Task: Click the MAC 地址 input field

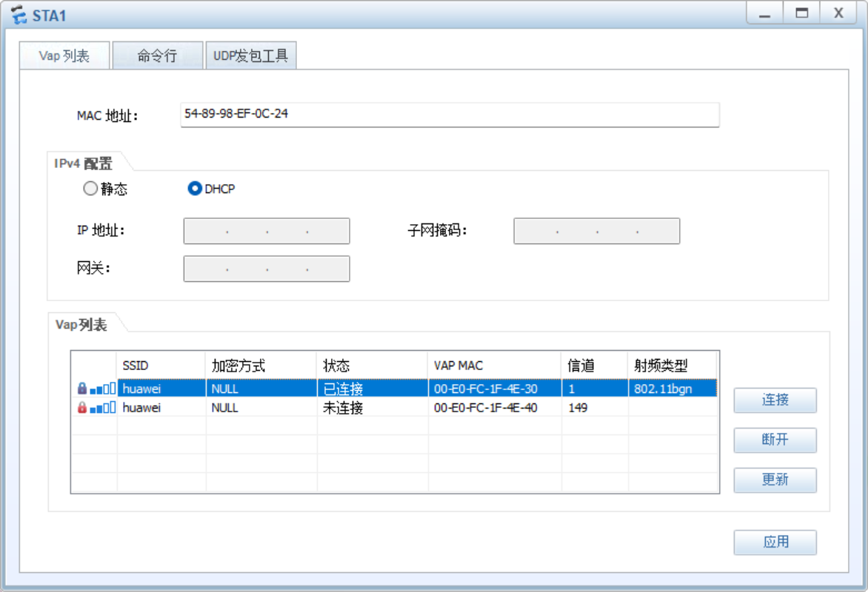Action: (x=449, y=115)
